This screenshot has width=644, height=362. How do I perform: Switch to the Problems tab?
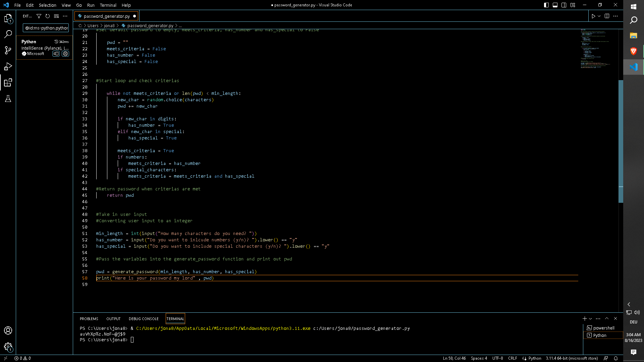89,319
